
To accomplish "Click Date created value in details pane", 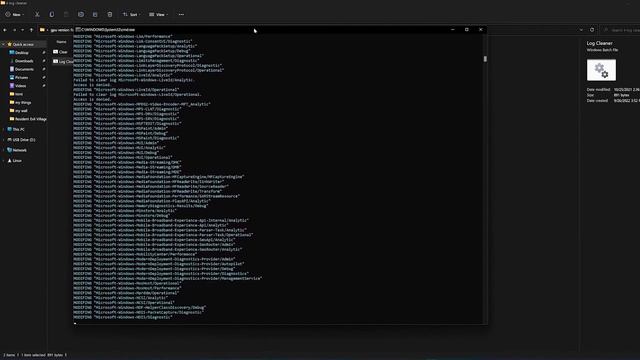I will pos(627,100).
